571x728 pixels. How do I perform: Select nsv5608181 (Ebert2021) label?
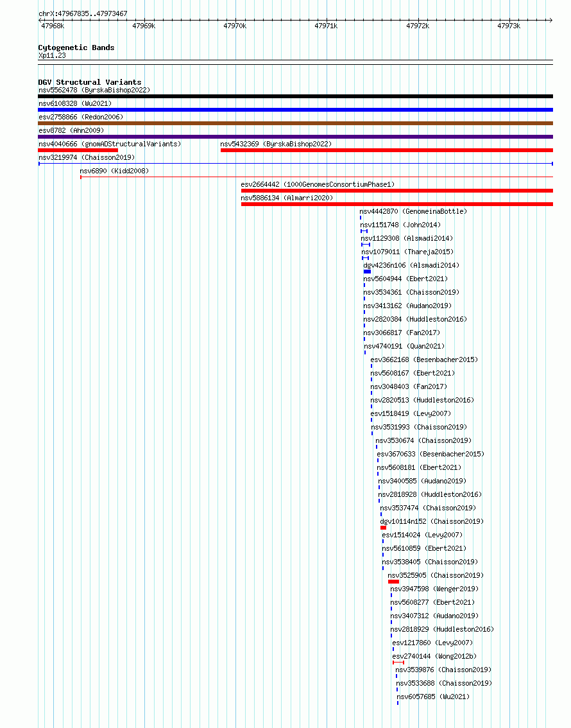coord(419,467)
